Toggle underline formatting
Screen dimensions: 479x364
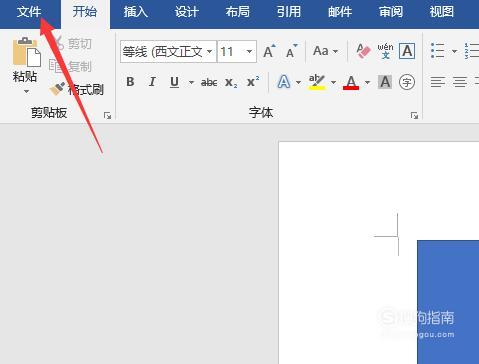(174, 82)
